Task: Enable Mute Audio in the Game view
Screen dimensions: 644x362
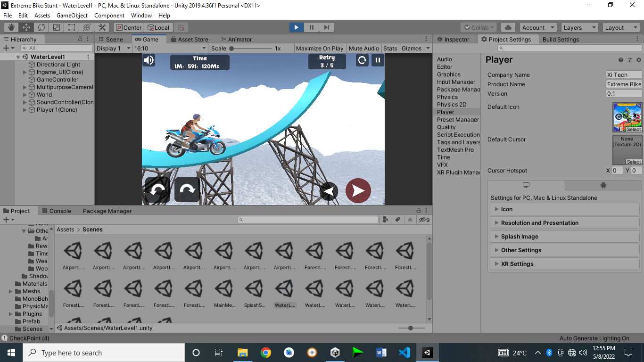Action: 363,48
